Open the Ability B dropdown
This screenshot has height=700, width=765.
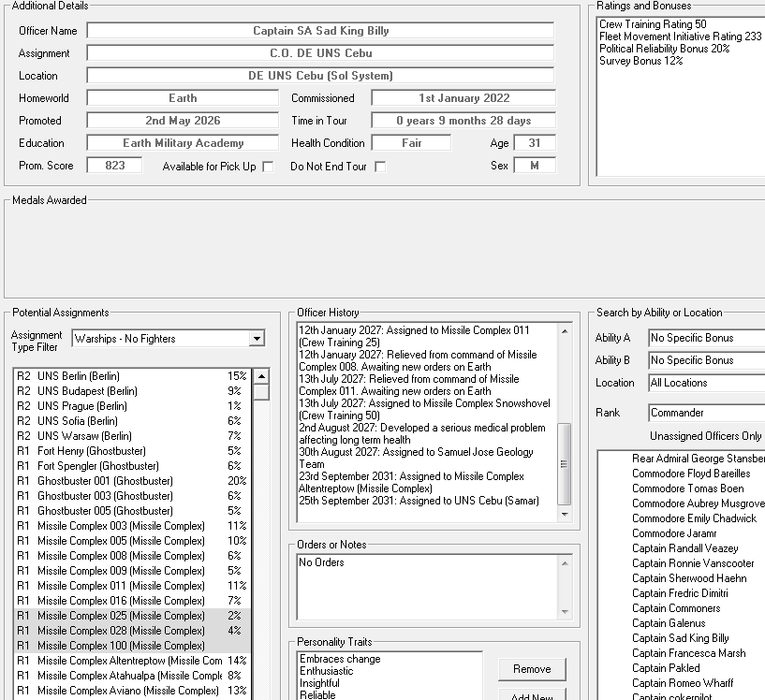(706, 360)
